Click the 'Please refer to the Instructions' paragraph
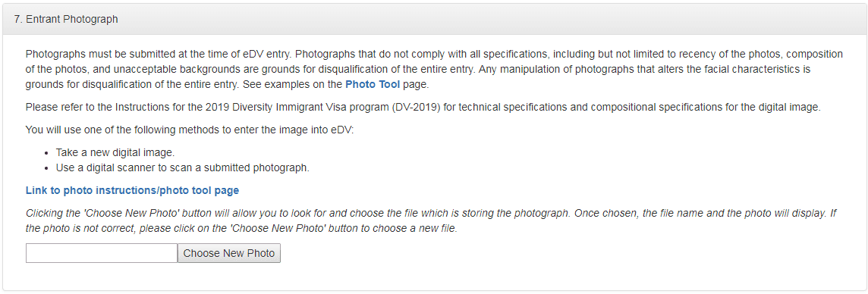Screen dimensions: 868x294 (423, 107)
